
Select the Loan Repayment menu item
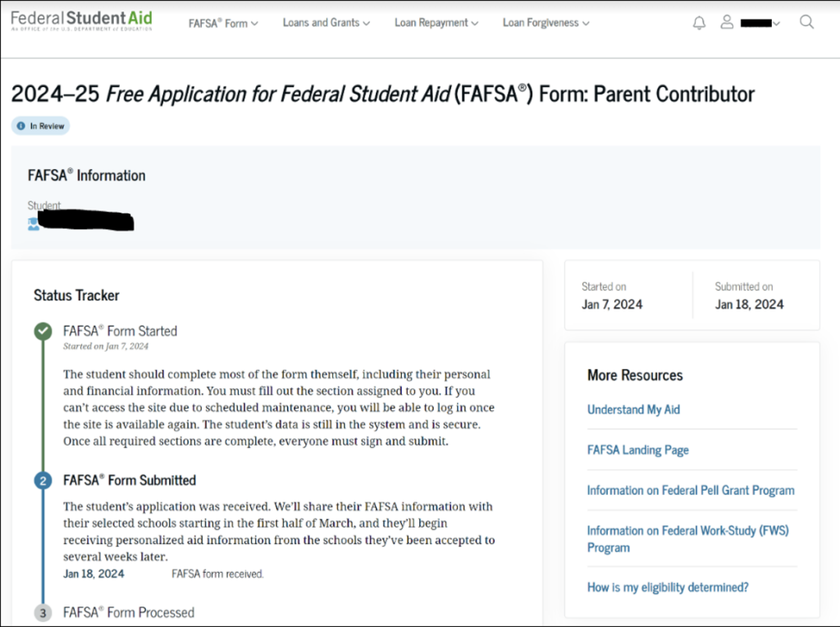click(x=436, y=24)
